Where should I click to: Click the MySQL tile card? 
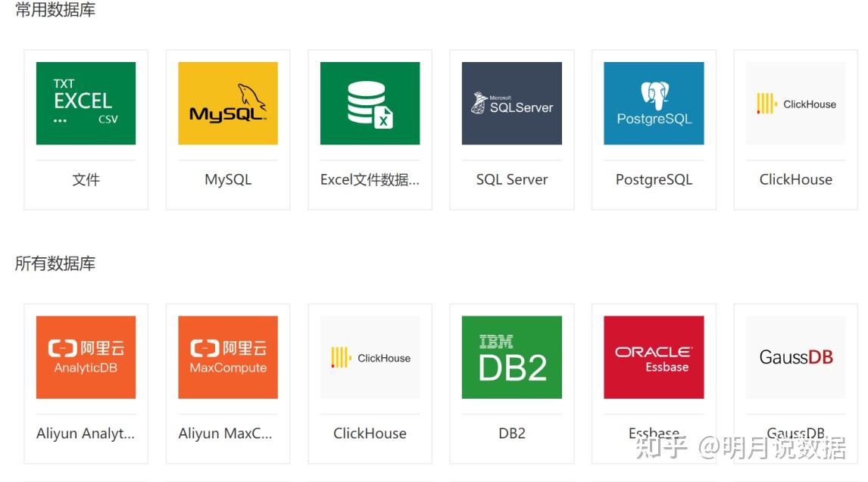227,129
